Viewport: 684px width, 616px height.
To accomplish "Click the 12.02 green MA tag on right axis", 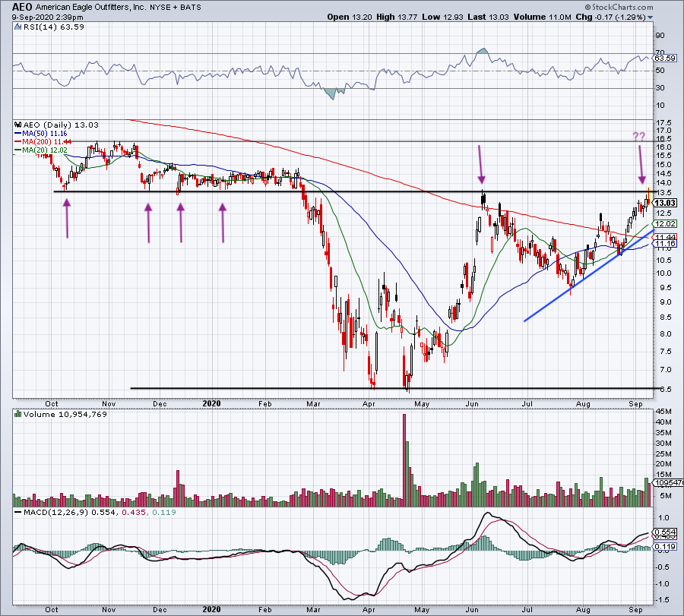I will click(x=665, y=223).
